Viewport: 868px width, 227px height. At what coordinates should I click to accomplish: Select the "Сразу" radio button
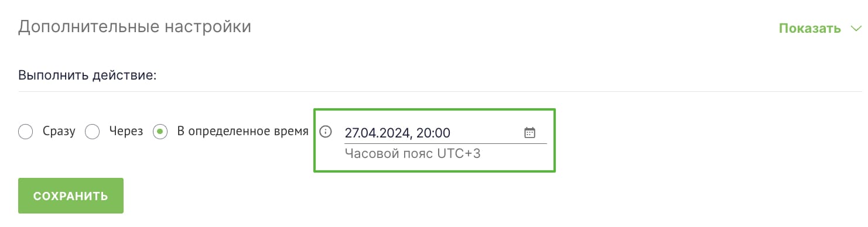point(25,132)
